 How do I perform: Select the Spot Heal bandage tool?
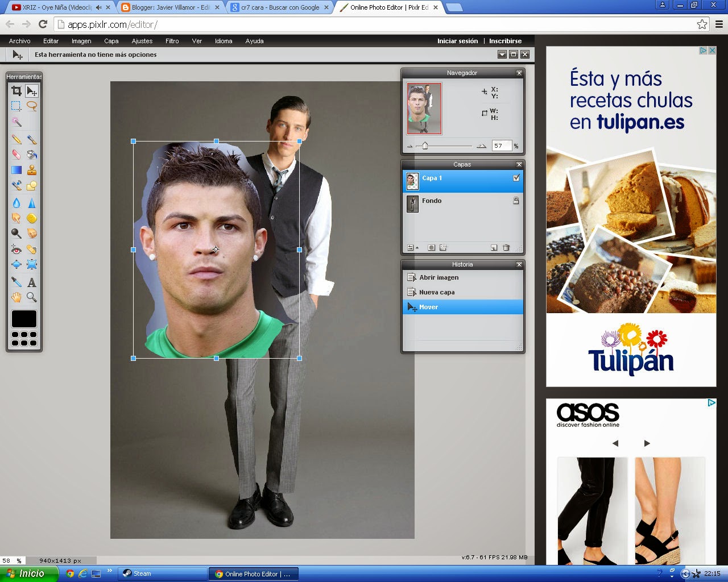(32, 249)
